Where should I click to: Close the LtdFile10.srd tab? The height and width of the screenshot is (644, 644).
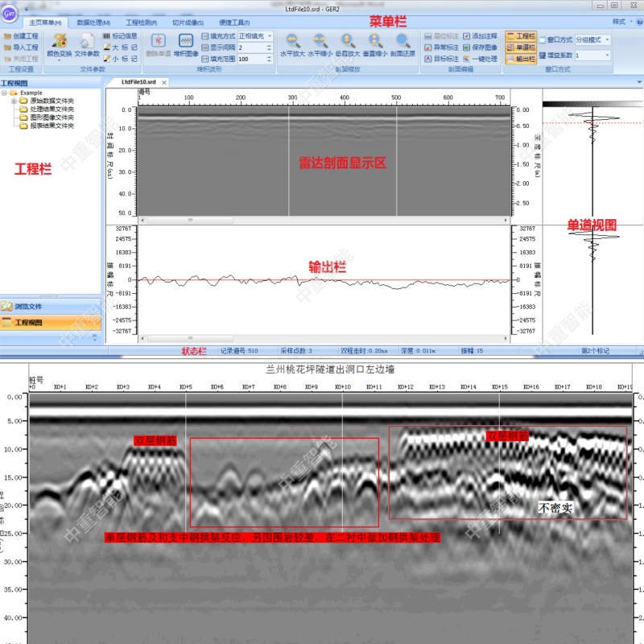point(164,83)
